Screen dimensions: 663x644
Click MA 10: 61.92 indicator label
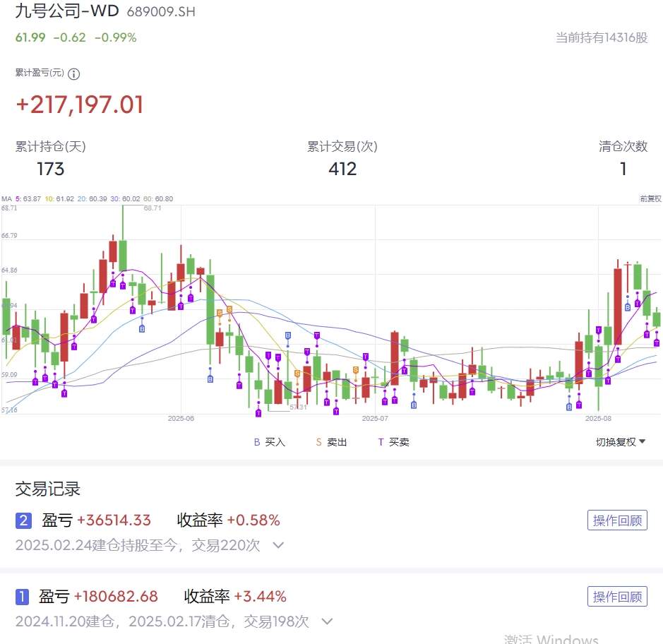pos(59,198)
